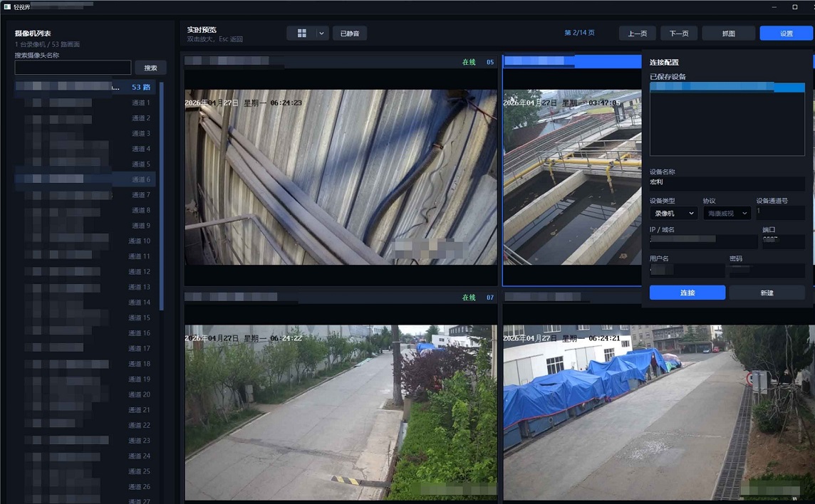Connect to device with 连接 button
815x504 pixels.
coord(687,293)
